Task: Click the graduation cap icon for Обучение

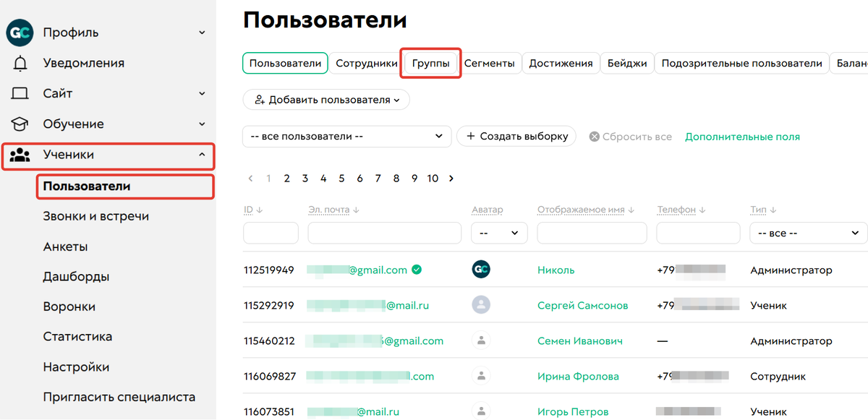Action: (19, 123)
